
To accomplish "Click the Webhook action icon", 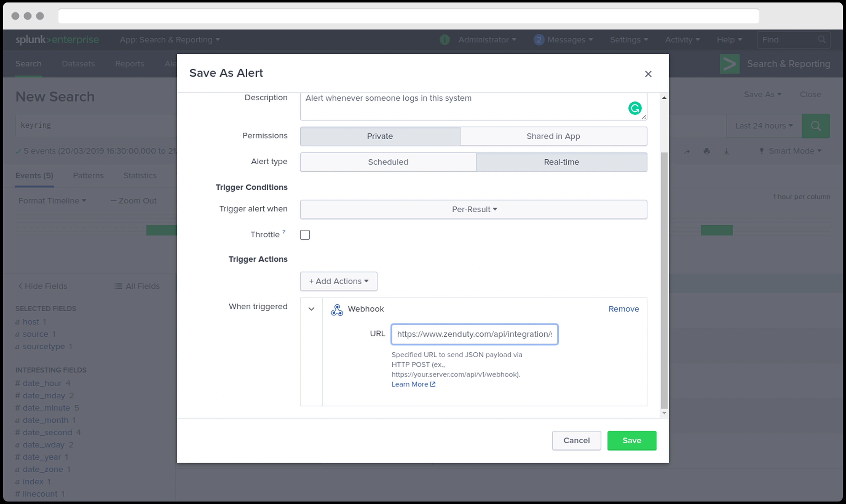I will coord(337,309).
